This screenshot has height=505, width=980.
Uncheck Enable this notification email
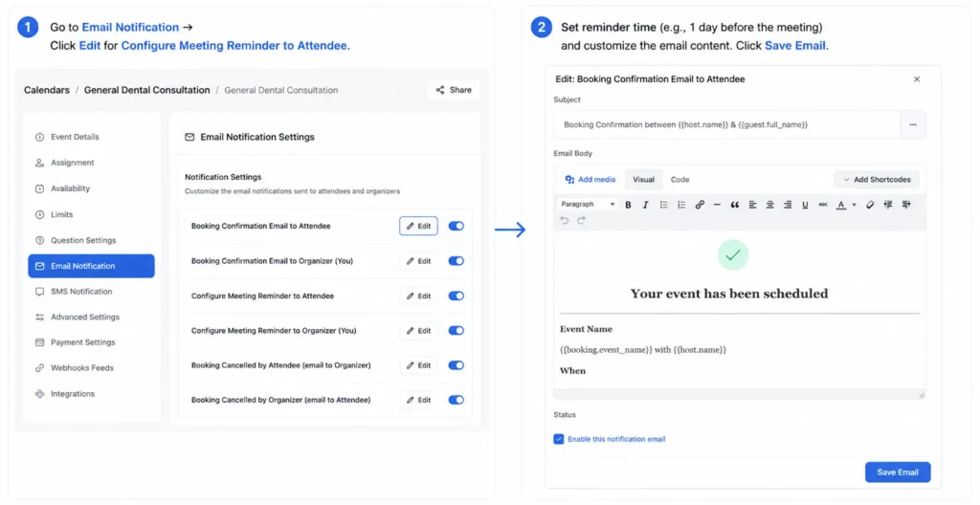559,439
